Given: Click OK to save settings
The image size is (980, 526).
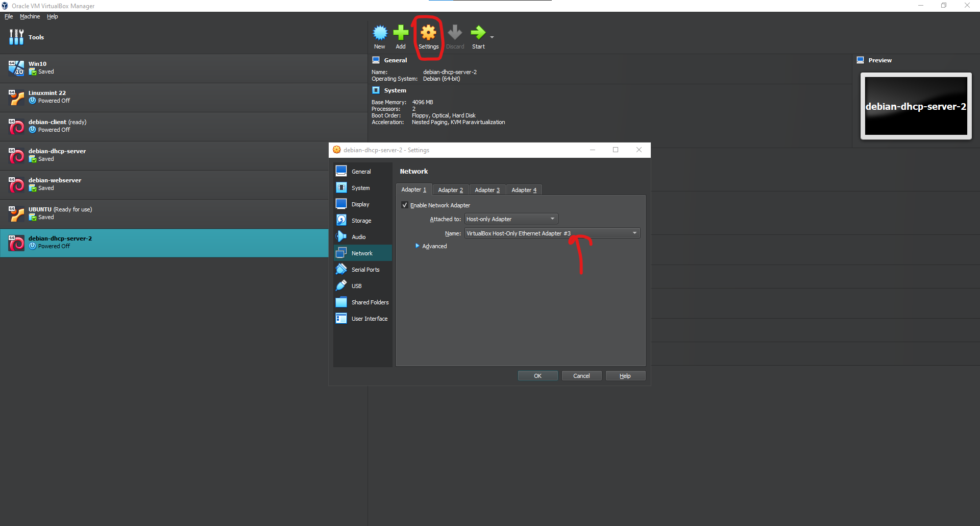Looking at the screenshot, I should click(537, 376).
